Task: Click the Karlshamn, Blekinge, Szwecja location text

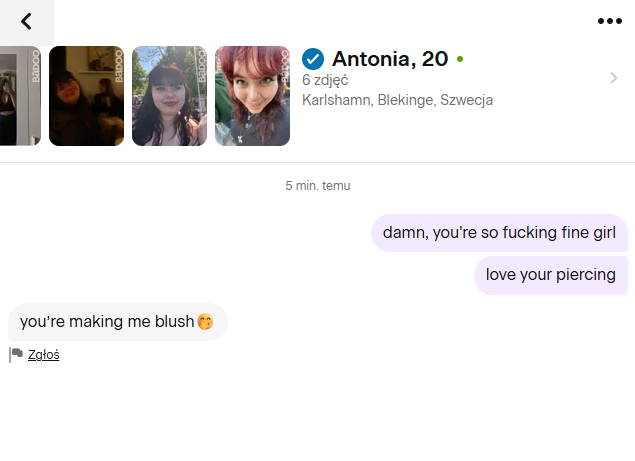Action: click(x=397, y=100)
